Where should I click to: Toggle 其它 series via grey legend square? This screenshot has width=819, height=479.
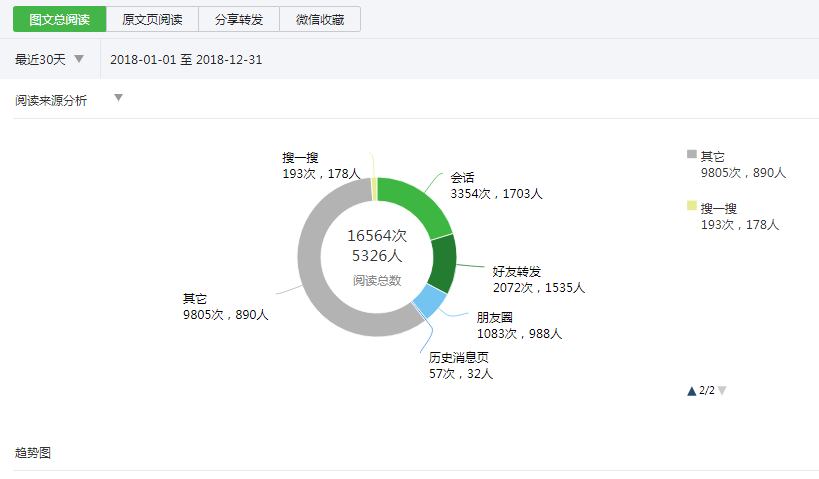(691, 155)
